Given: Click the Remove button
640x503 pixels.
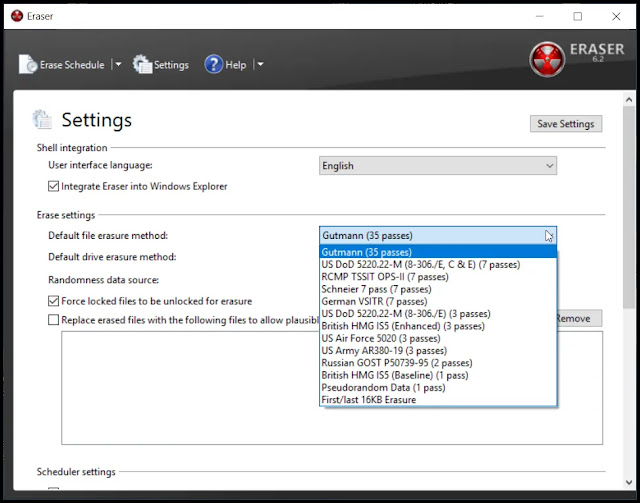Looking at the screenshot, I should [579, 318].
